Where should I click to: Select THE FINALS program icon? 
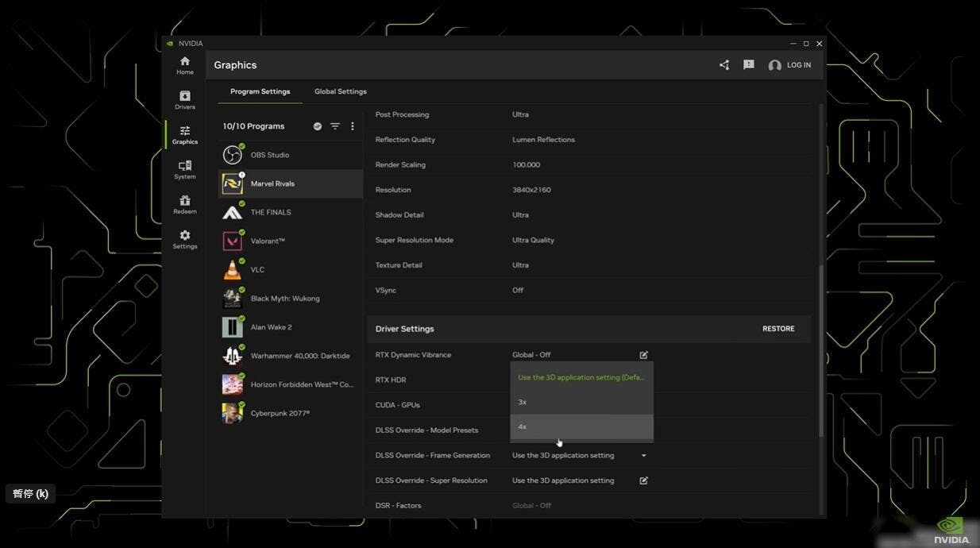pyautogui.click(x=233, y=212)
